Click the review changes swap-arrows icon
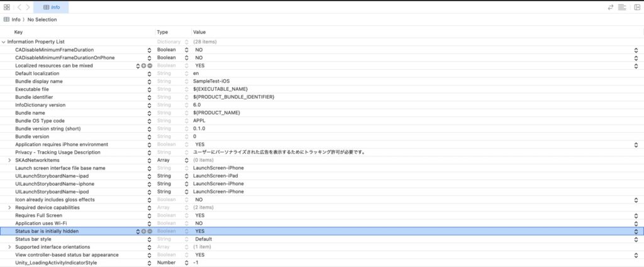Viewport: 644px width, 267px height. (611, 7)
